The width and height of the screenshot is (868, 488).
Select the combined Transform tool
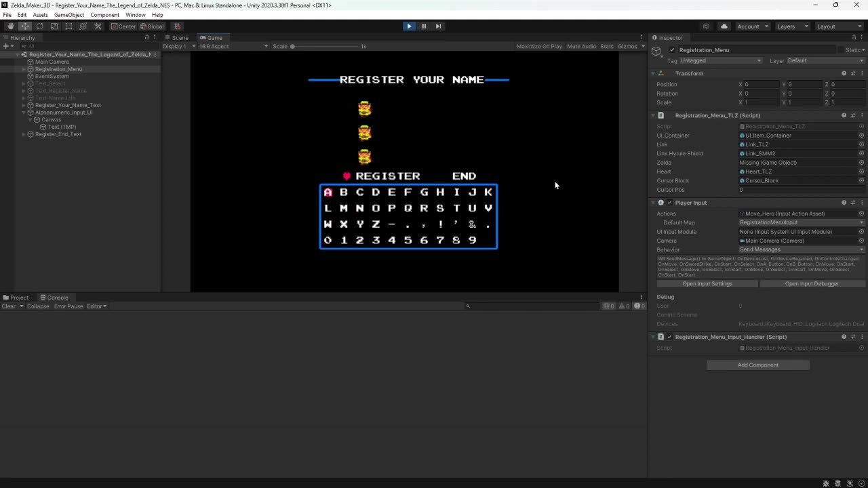coord(83,26)
